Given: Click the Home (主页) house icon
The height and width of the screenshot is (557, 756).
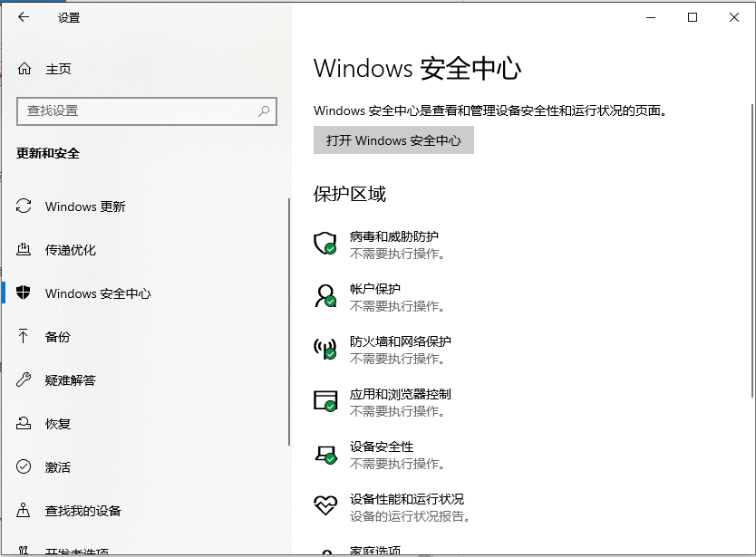Looking at the screenshot, I should [24, 69].
